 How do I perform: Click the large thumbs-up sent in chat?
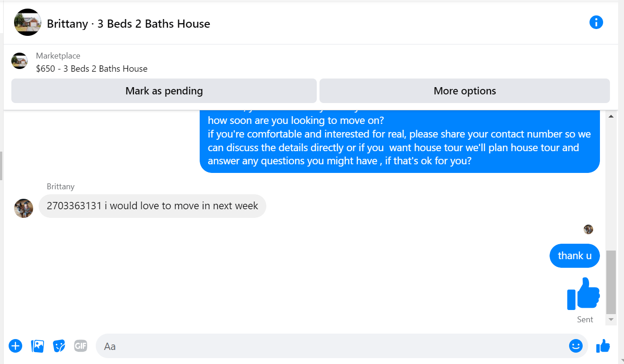584,294
